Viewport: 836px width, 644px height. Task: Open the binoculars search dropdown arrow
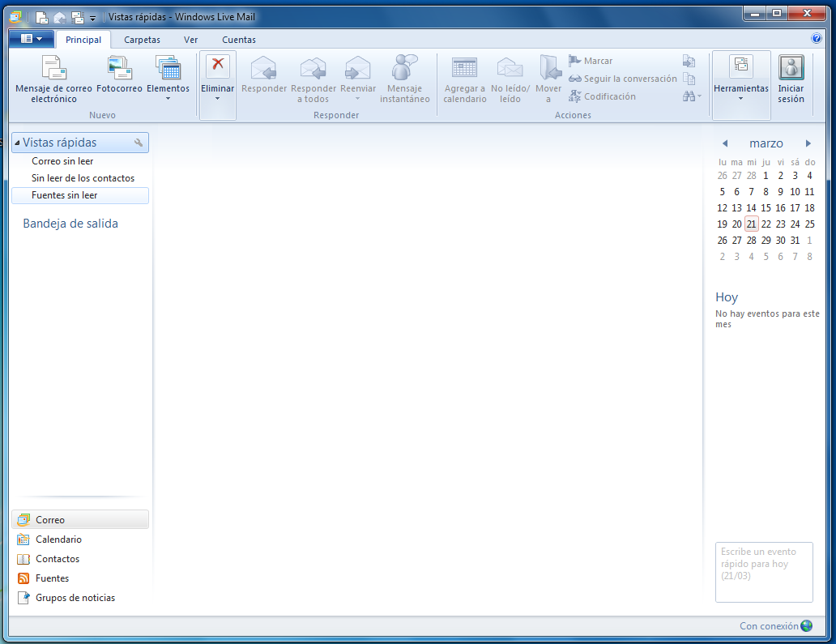coord(699,96)
